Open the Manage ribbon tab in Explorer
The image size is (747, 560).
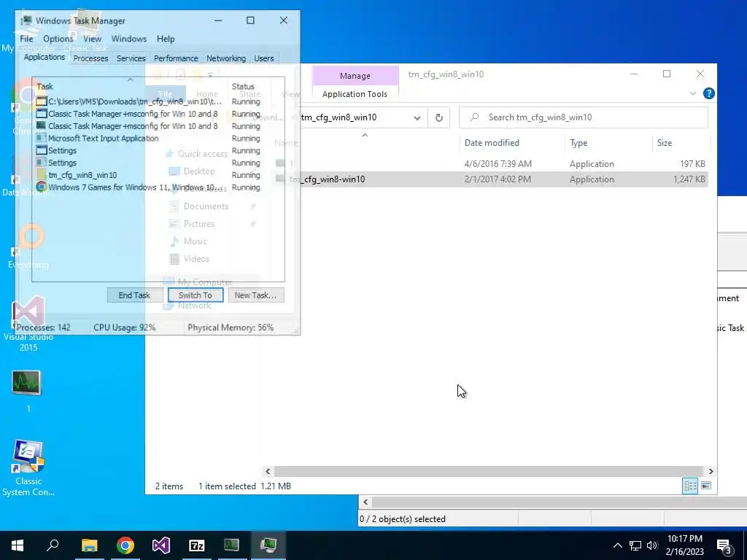(355, 76)
